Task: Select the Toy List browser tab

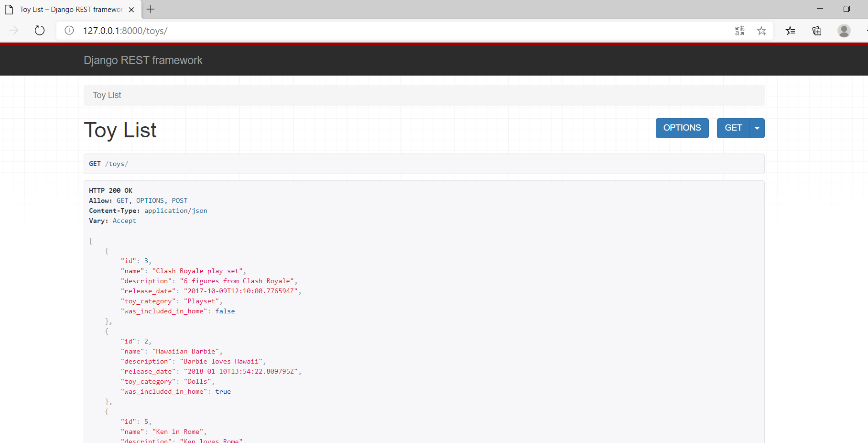Action: [71, 10]
